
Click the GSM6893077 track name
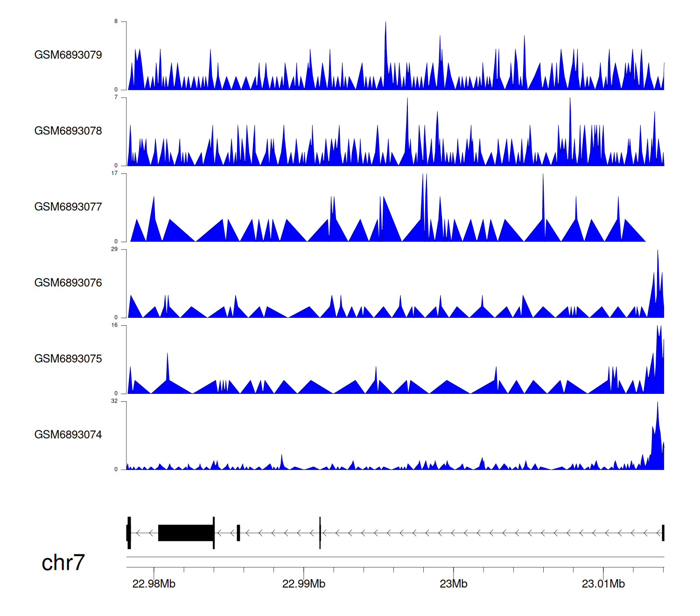pos(68,207)
